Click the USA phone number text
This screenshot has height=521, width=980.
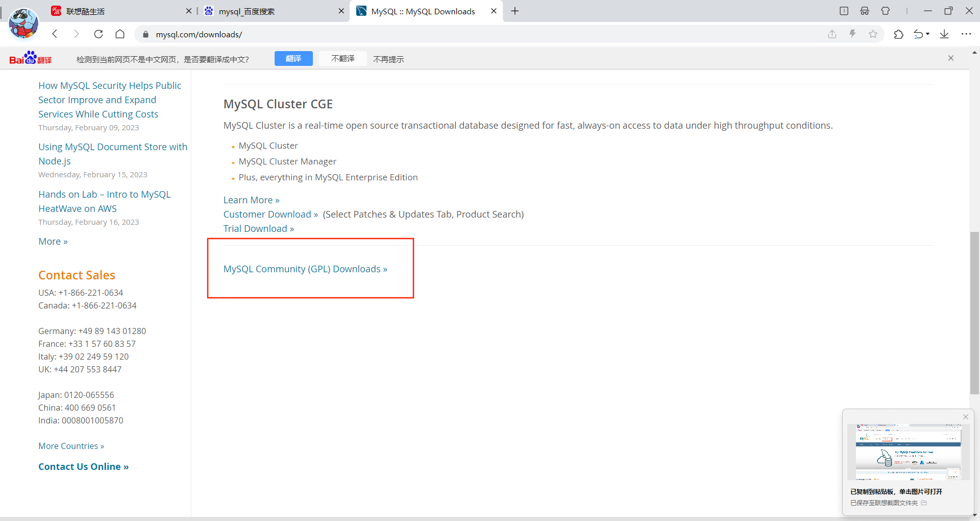[81, 293]
